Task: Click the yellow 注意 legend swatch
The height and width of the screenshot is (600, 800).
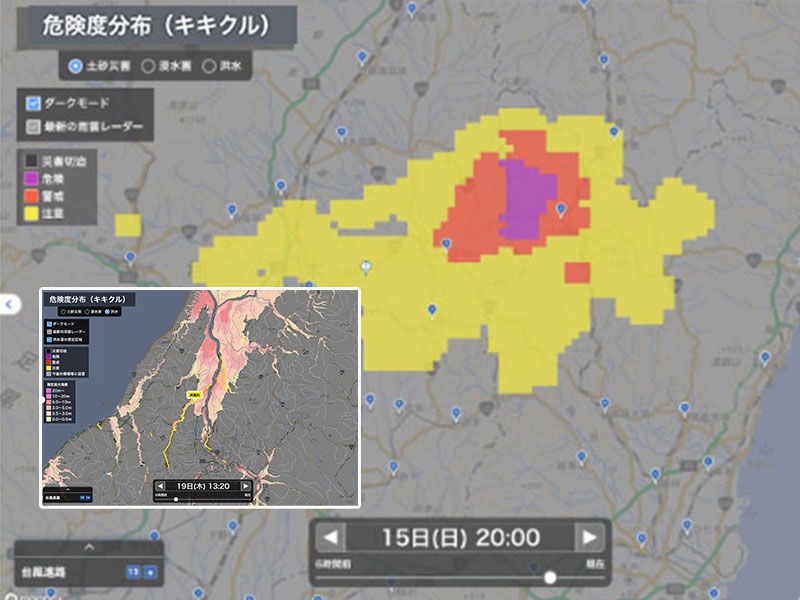Action: (x=30, y=213)
